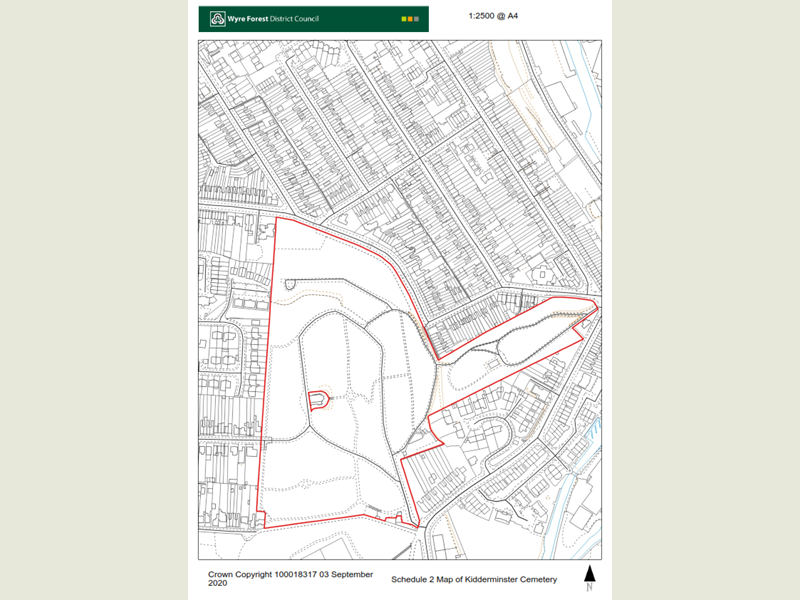This screenshot has width=800, height=600.
Task: Click the 'Schedule 2 Map of Kidderminster Cemetery' title
Action: click(474, 578)
